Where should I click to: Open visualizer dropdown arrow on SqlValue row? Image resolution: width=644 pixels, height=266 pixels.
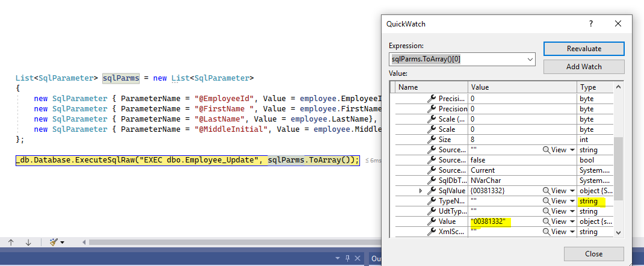pyautogui.click(x=572, y=191)
